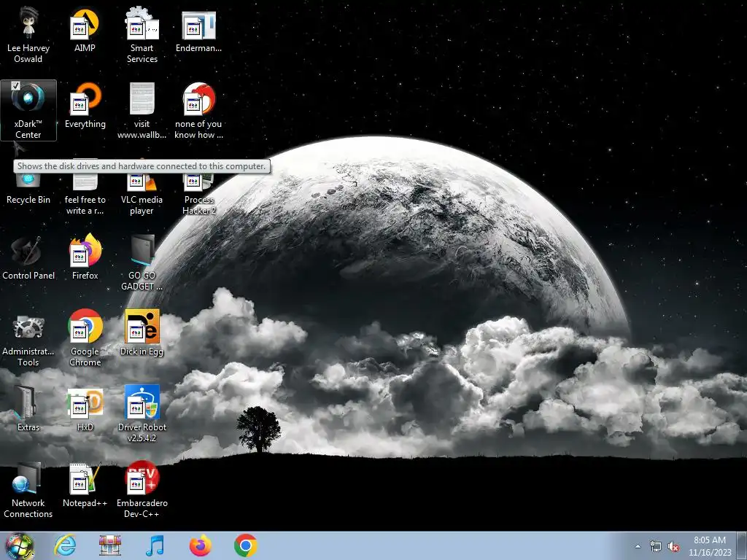Launch Internet Explorer from the taskbar
The image size is (747, 560).
65,545
